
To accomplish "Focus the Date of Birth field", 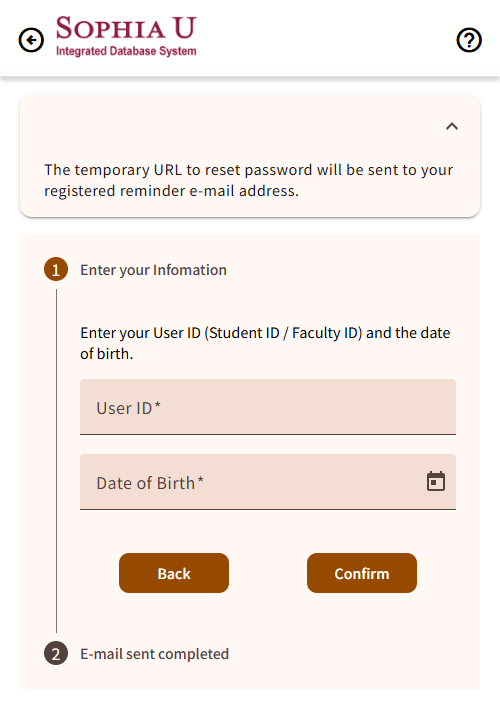I will tap(268, 482).
